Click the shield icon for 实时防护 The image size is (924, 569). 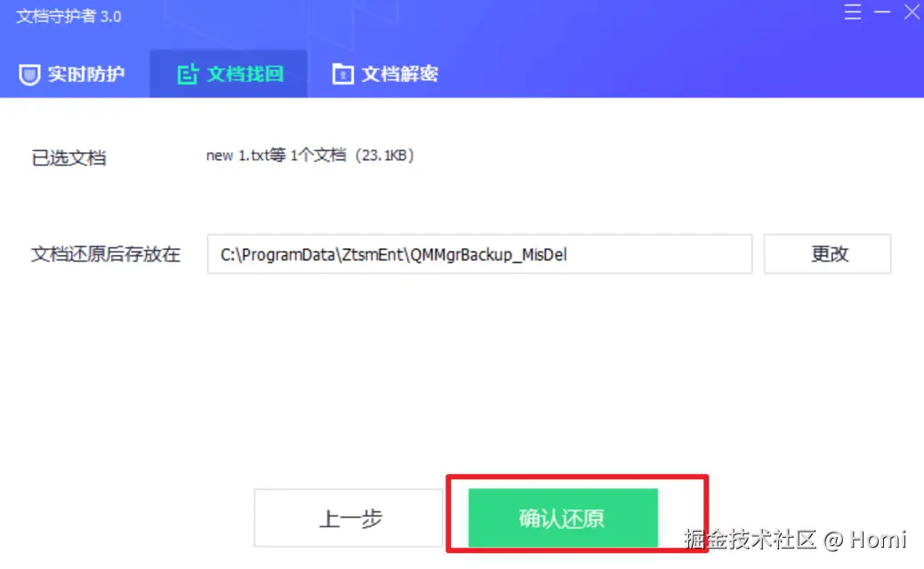coord(28,74)
